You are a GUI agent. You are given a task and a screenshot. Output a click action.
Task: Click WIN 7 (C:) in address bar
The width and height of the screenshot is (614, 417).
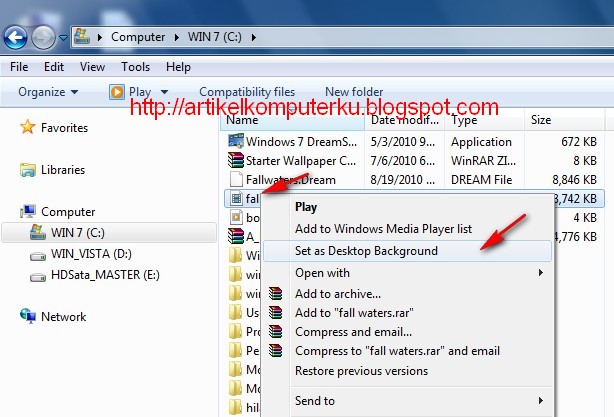[x=215, y=37]
